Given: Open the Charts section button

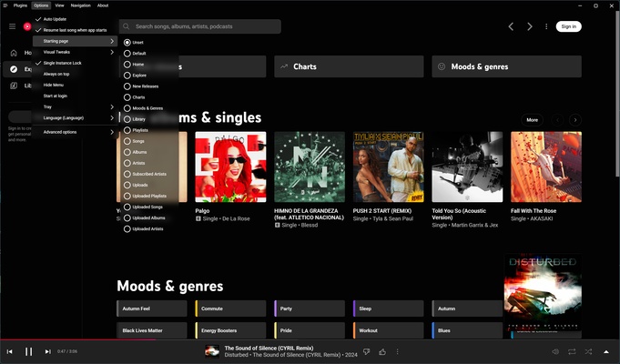Looking at the screenshot, I should 349,66.
